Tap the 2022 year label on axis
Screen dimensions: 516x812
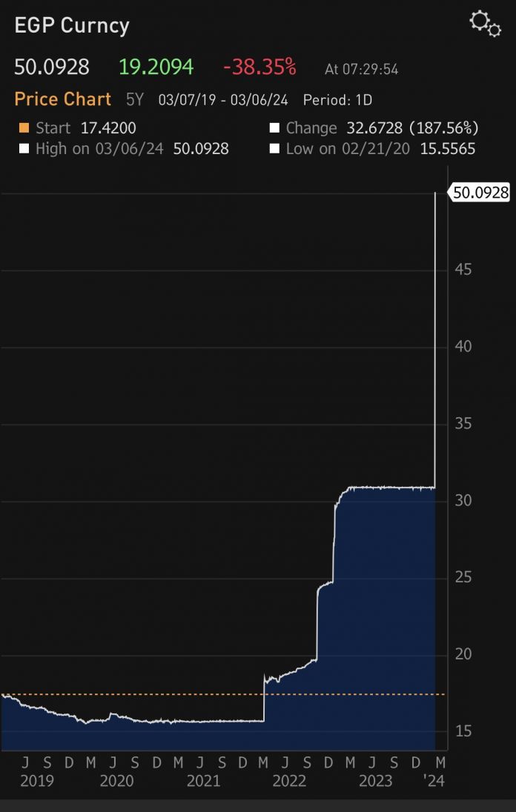point(289,781)
